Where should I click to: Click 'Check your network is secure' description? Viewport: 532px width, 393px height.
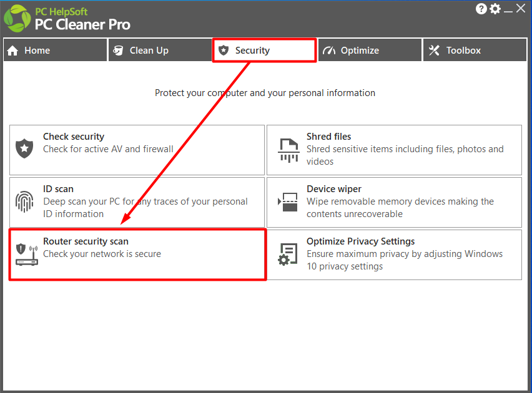[x=102, y=254]
